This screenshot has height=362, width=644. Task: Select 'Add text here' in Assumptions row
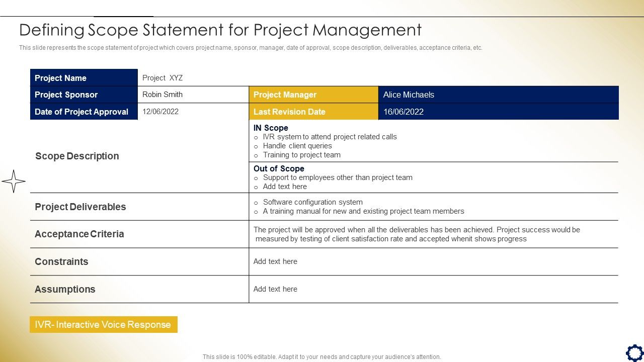275,289
